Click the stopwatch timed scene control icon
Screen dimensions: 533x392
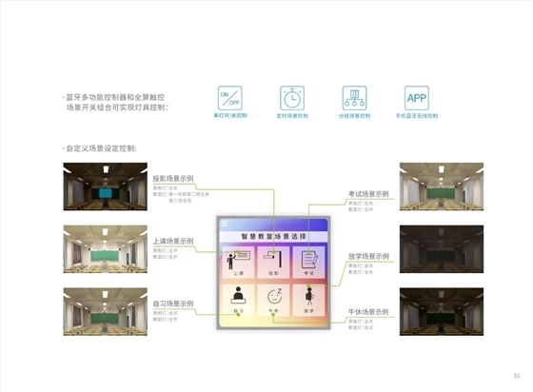(292, 98)
